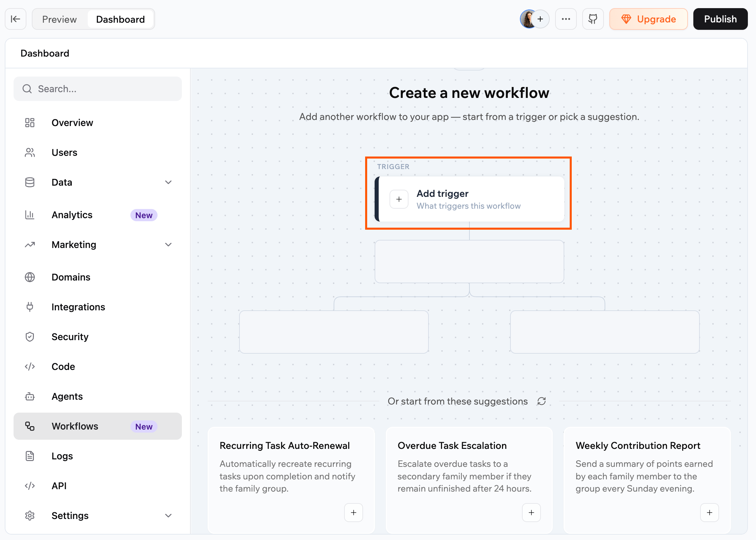756x540 pixels.
Task: Click the Workflows nodes icon
Action: coord(30,426)
